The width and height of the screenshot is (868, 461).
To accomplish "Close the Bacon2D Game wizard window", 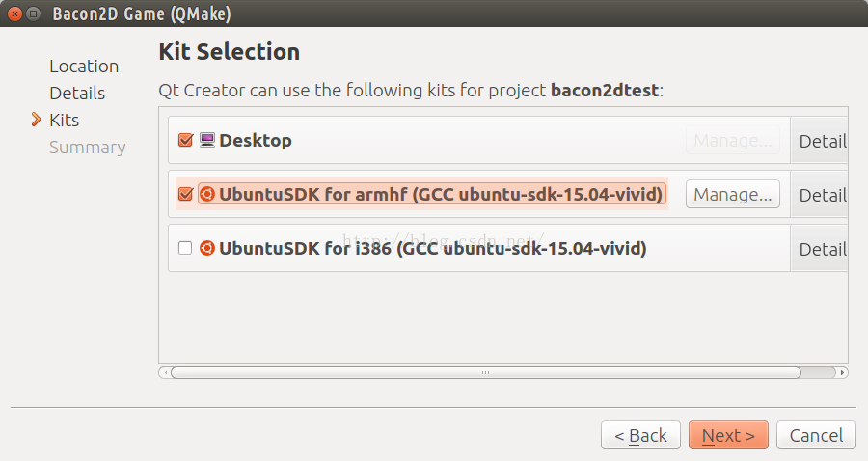I will [14, 14].
